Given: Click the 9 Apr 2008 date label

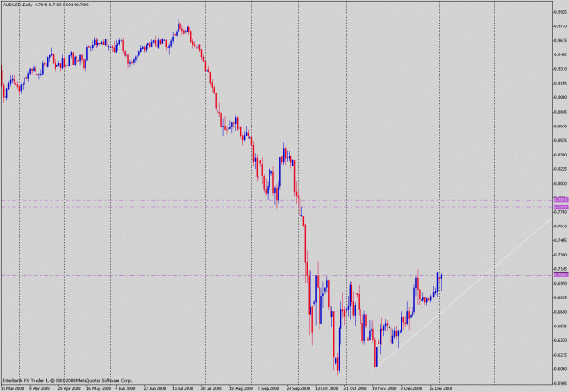Looking at the screenshot, I should (39, 388).
